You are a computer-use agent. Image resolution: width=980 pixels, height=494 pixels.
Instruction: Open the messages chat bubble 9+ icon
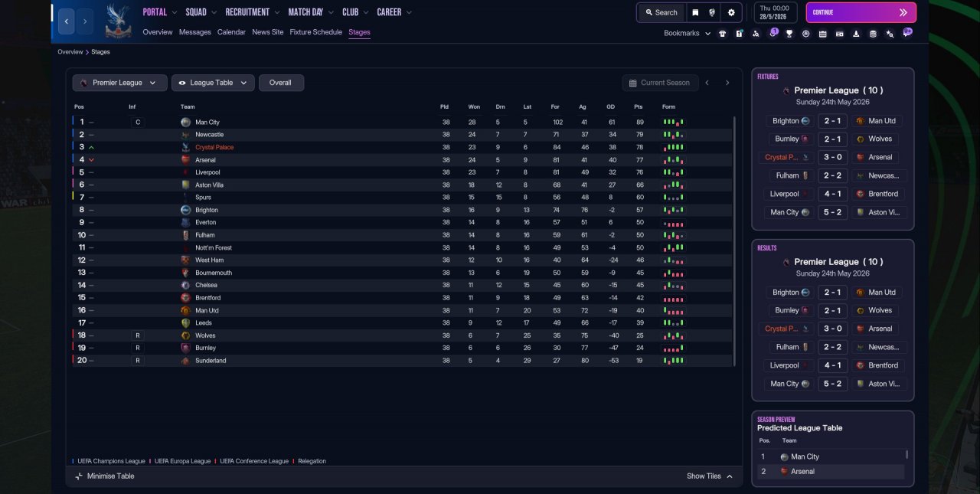pos(907,32)
